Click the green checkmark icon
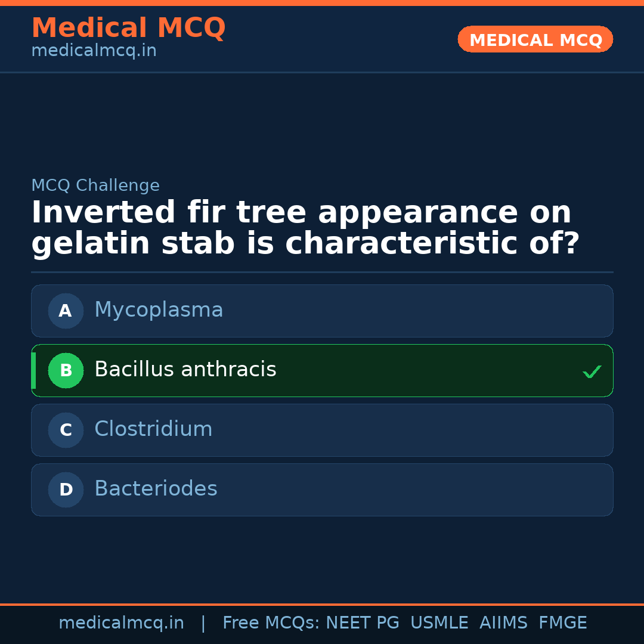Viewport: 644px width, 644px height. pos(592,372)
